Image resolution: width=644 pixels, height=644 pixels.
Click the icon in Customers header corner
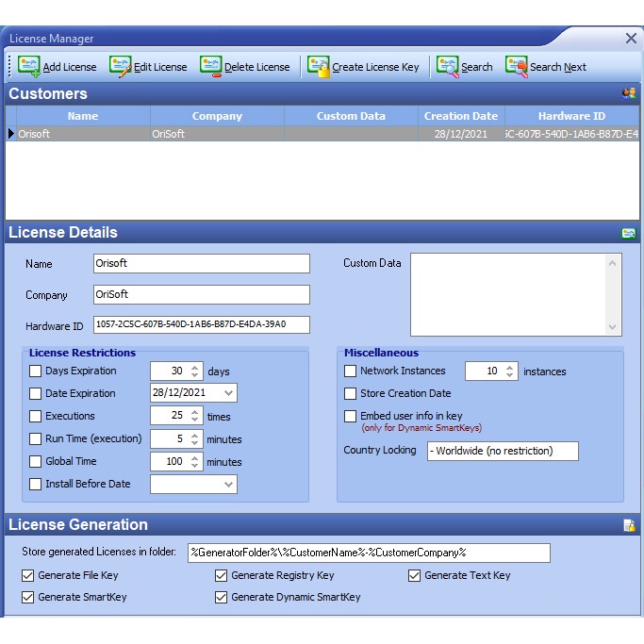(629, 93)
